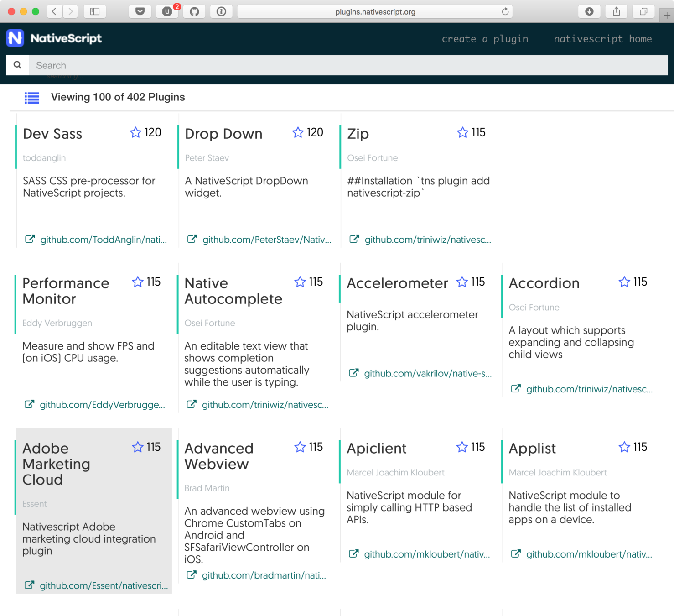Click author name Brad Martin
This screenshot has width=674, height=616.
pos(207,488)
